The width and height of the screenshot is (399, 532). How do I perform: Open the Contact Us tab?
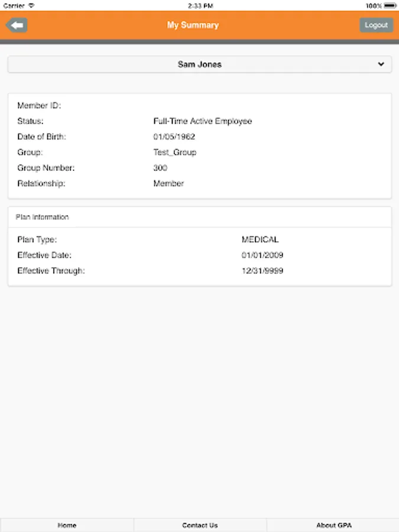coord(200,525)
